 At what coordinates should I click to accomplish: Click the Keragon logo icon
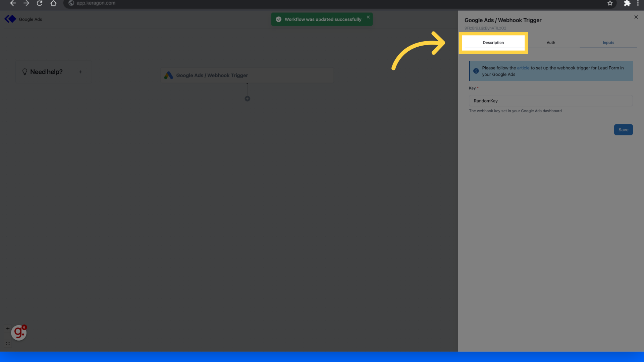pyautogui.click(x=10, y=19)
